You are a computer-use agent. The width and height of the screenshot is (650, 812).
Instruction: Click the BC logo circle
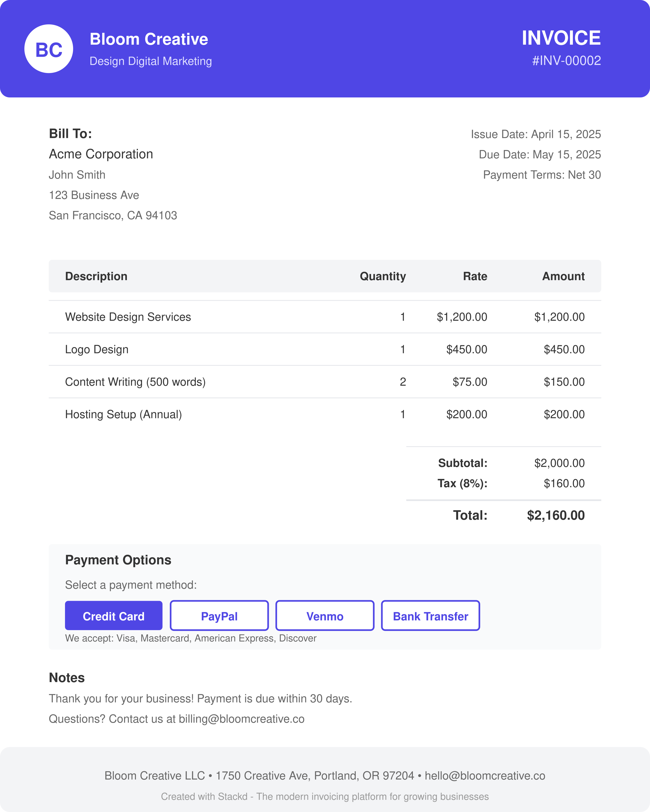point(49,49)
